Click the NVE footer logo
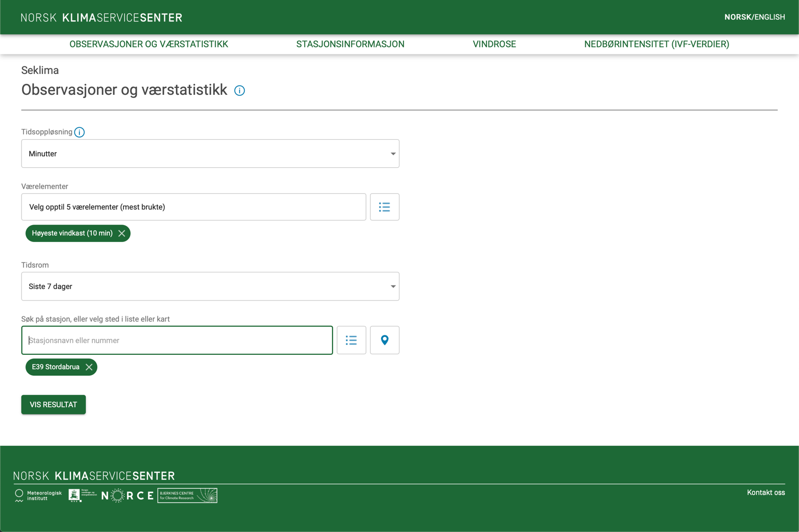 tap(82, 495)
